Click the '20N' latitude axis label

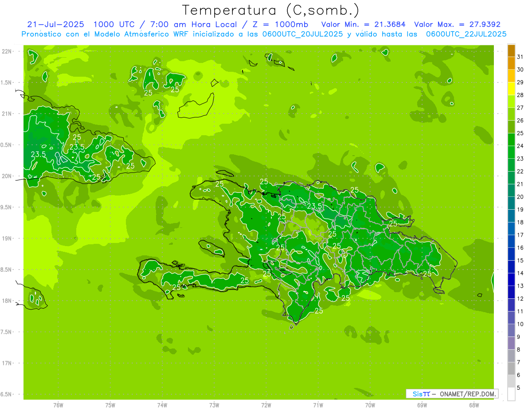6,176
